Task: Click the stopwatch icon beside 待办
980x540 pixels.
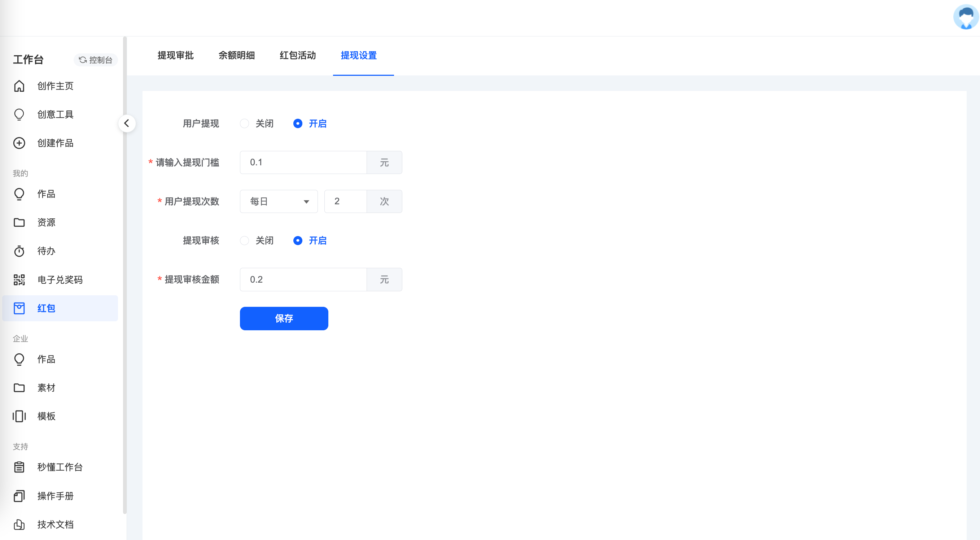Action: pyautogui.click(x=19, y=251)
